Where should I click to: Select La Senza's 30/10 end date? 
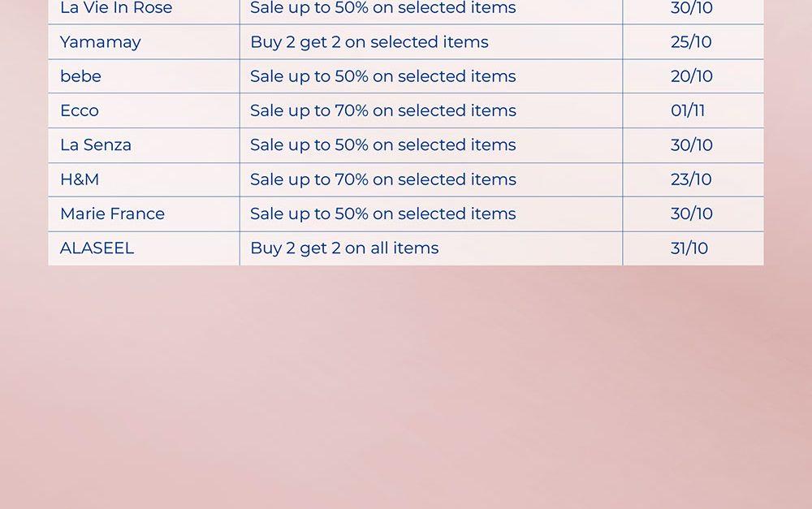tap(692, 145)
